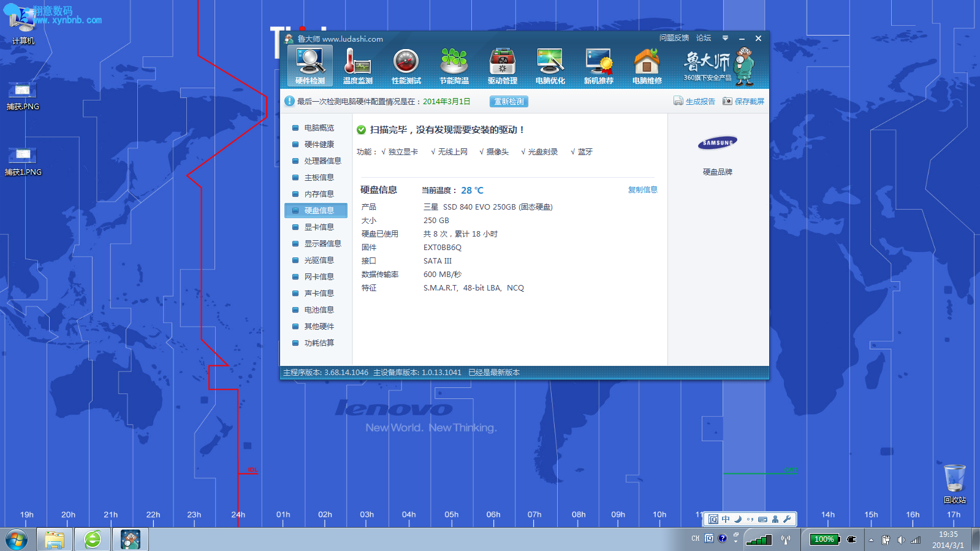Image resolution: width=980 pixels, height=551 pixels.
Task: Open the 回收站 recycle bin
Action: point(954,484)
